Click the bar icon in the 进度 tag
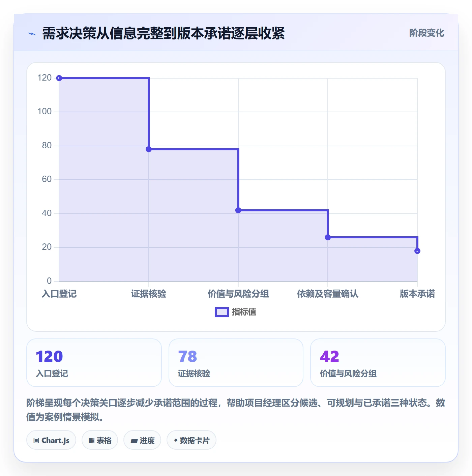 click(134, 441)
